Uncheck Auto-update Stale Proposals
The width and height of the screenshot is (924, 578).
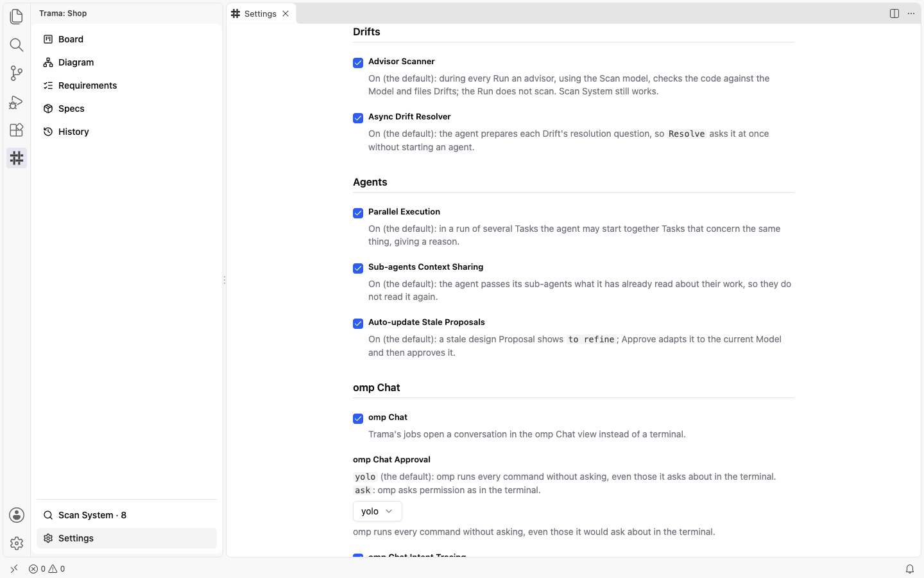pyautogui.click(x=358, y=324)
